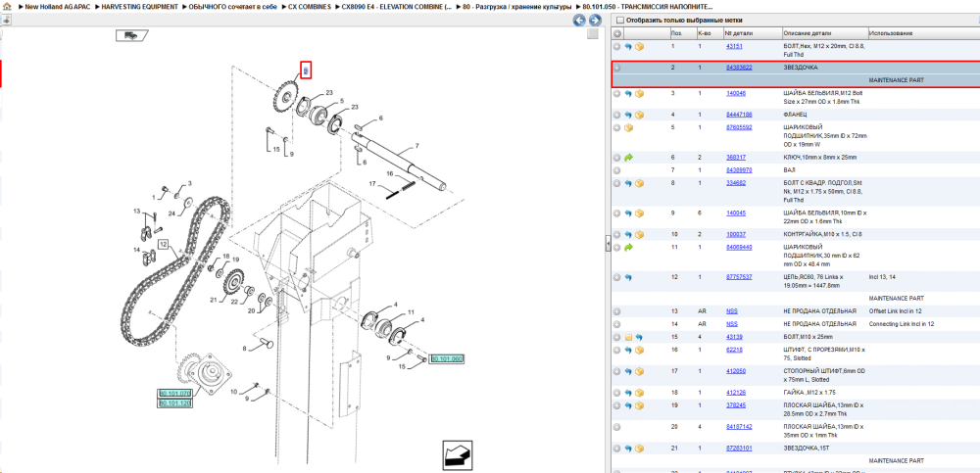Image resolution: width=980 pixels, height=473 pixels.
Task: Click the orientation arrow icon in diagram
Action: pyautogui.click(x=457, y=455)
